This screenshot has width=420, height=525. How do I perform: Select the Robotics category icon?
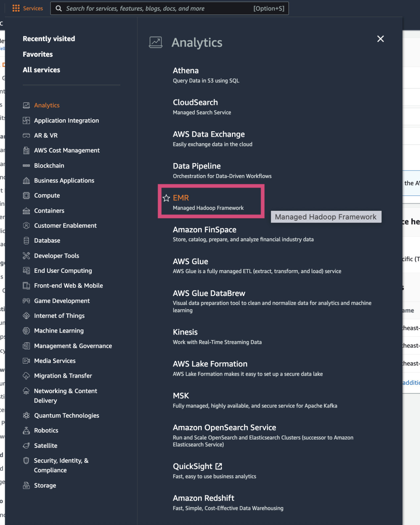27,430
